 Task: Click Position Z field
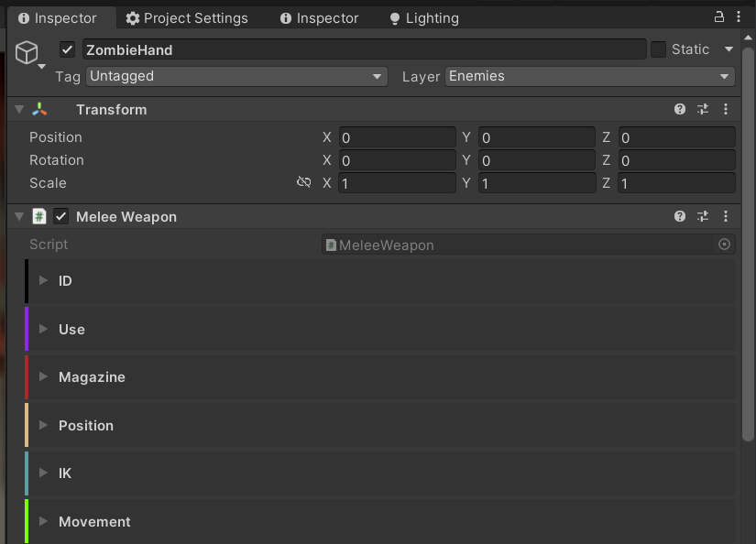click(676, 137)
